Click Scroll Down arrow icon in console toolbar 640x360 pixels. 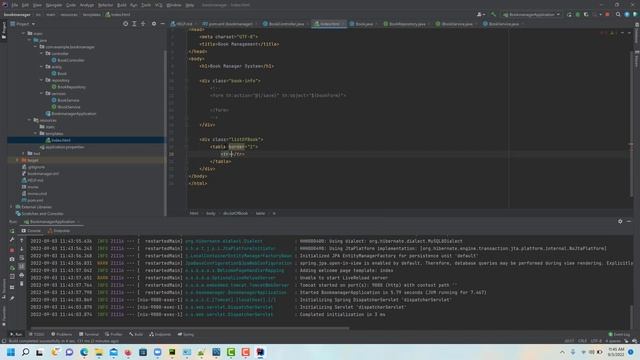pyautogui.click(x=22, y=249)
